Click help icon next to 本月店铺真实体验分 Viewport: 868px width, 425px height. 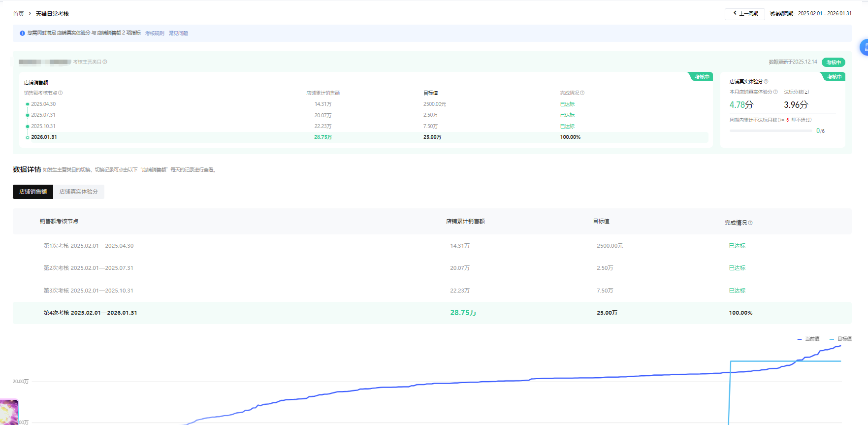click(x=775, y=92)
